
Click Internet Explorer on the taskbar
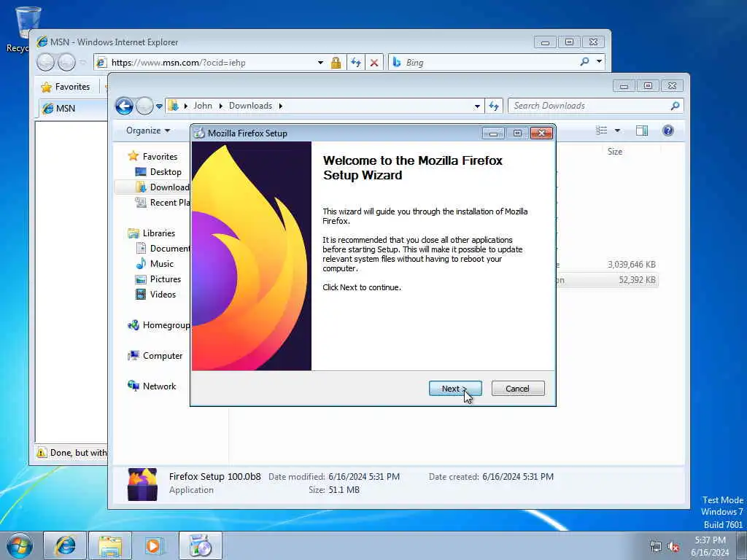click(x=65, y=545)
